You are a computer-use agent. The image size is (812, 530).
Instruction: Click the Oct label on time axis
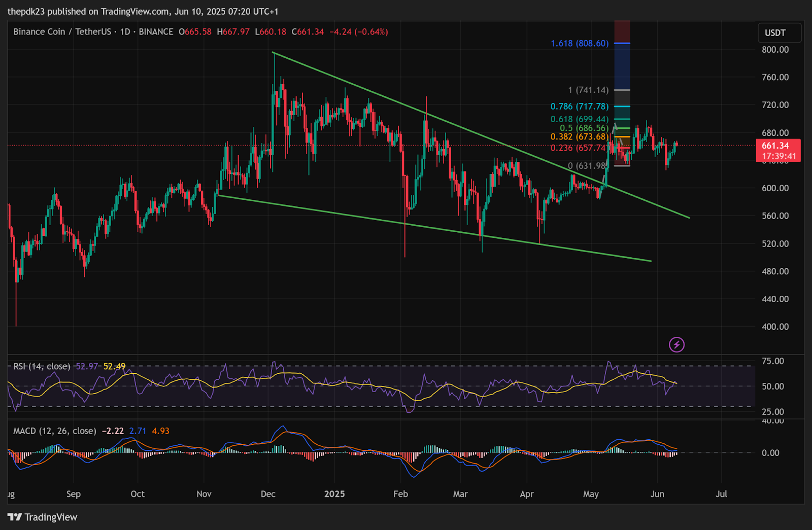click(x=138, y=494)
